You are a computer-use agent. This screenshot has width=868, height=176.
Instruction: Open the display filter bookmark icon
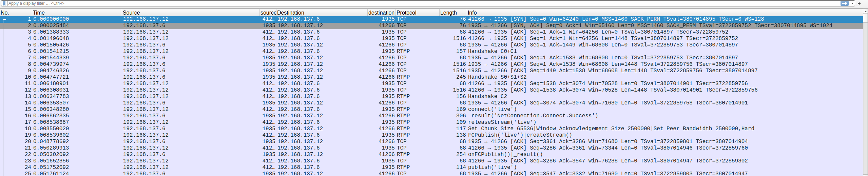4,3
